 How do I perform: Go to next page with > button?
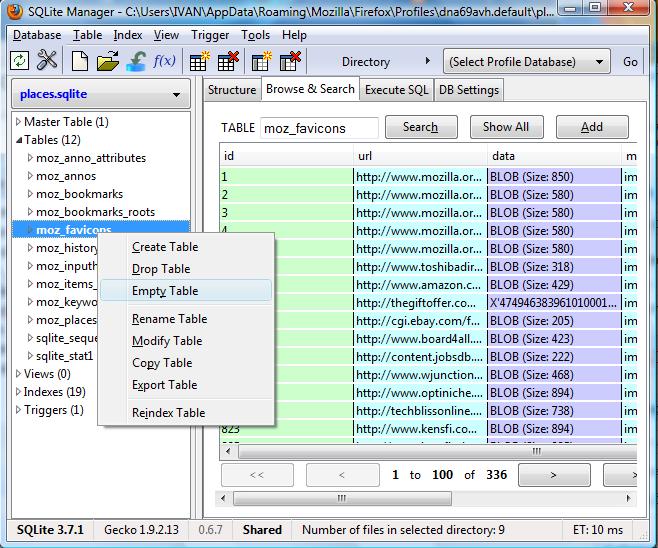[554, 475]
